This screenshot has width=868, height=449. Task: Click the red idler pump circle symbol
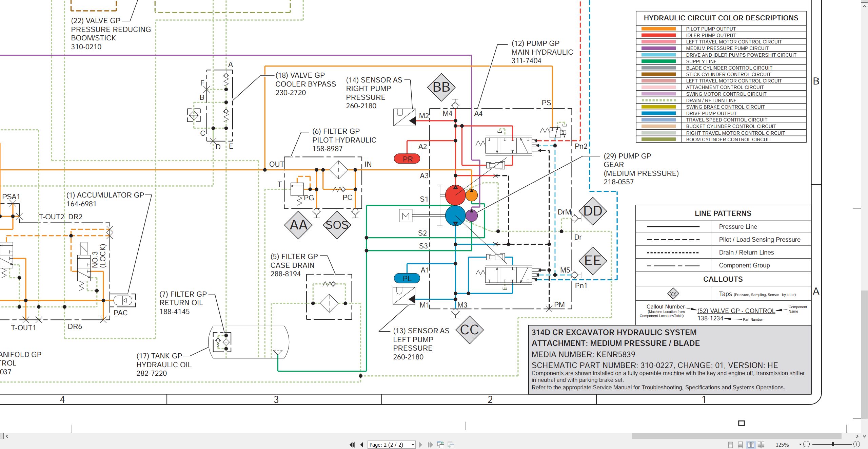[455, 195]
